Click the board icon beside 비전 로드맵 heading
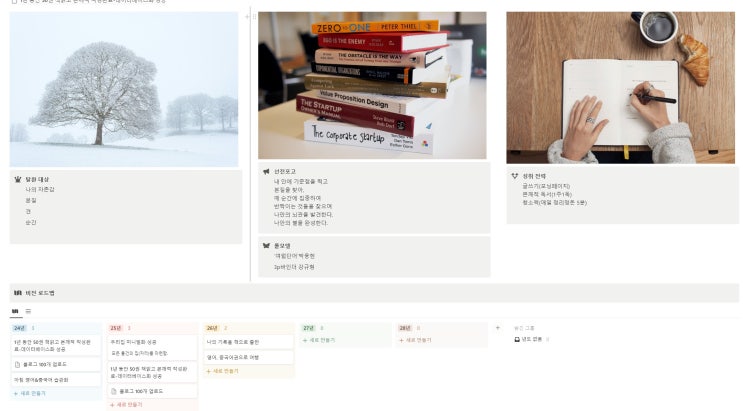Image resolution: width=743 pixels, height=411 pixels. pyautogui.click(x=18, y=293)
